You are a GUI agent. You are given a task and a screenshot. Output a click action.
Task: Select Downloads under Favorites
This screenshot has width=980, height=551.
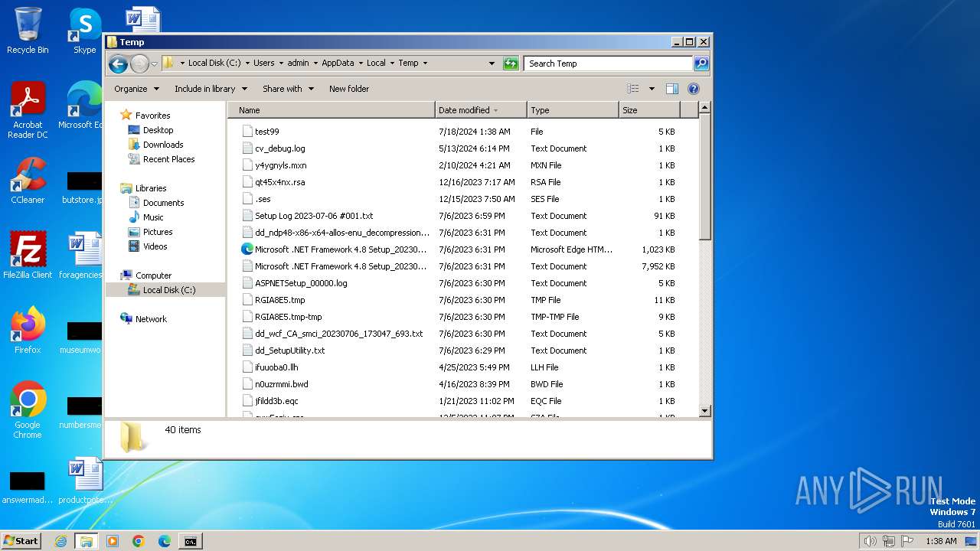click(x=163, y=145)
